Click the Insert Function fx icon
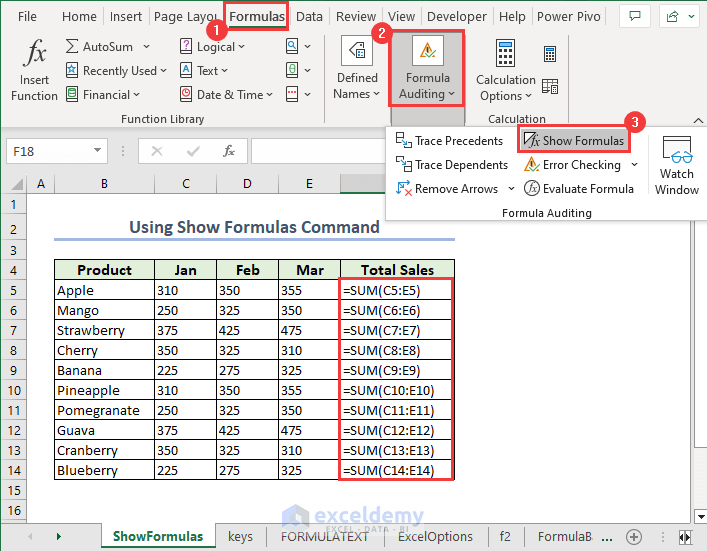Screen dimensions: 707x551 tap(35, 53)
